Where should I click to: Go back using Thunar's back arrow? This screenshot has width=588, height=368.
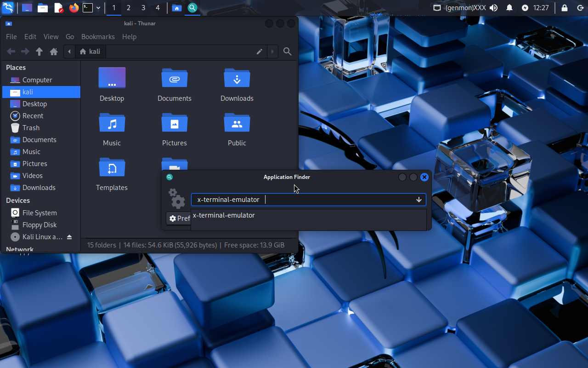point(11,52)
